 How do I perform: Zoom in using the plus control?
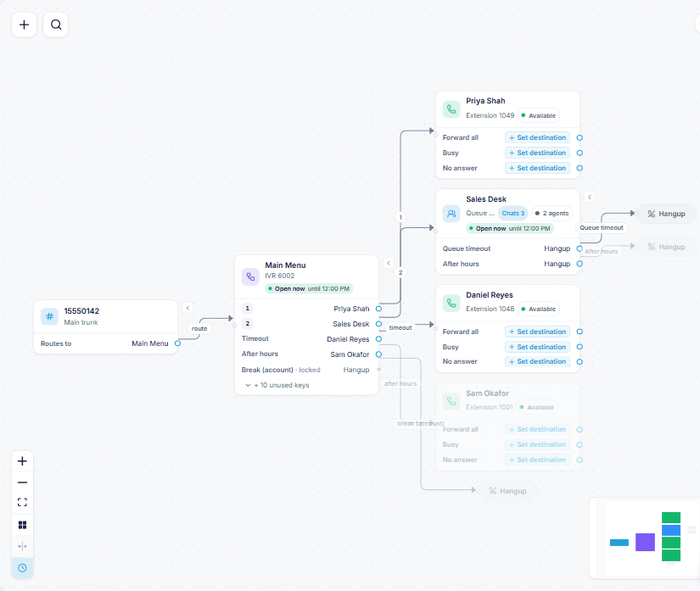[22, 461]
